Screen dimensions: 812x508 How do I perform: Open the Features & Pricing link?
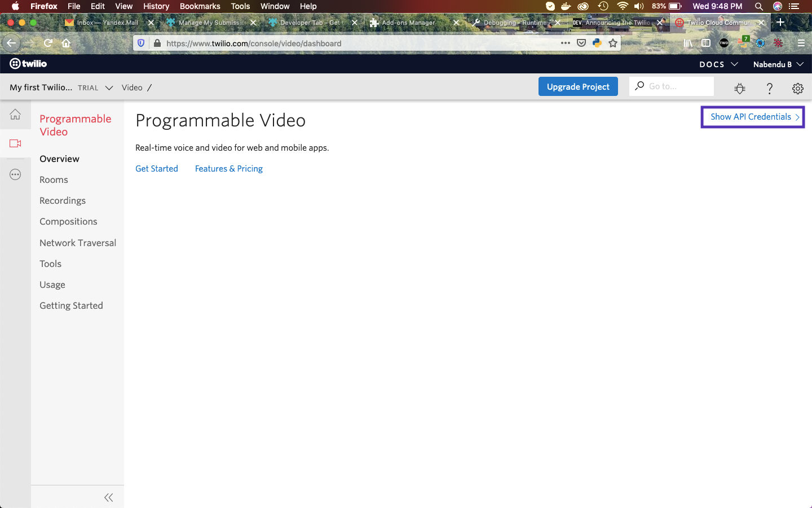pos(229,169)
